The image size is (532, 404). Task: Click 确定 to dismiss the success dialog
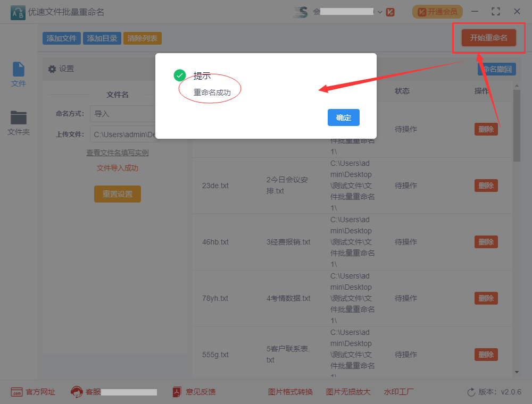(x=343, y=118)
